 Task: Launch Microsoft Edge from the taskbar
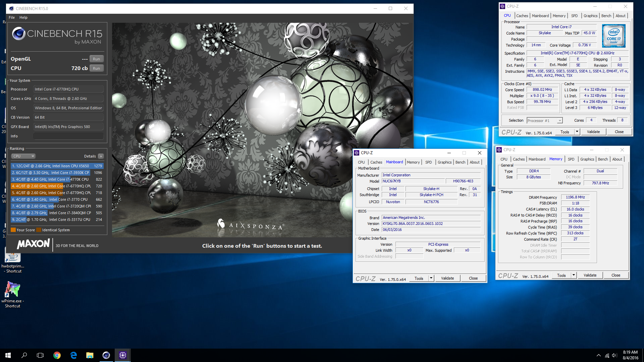[73, 355]
